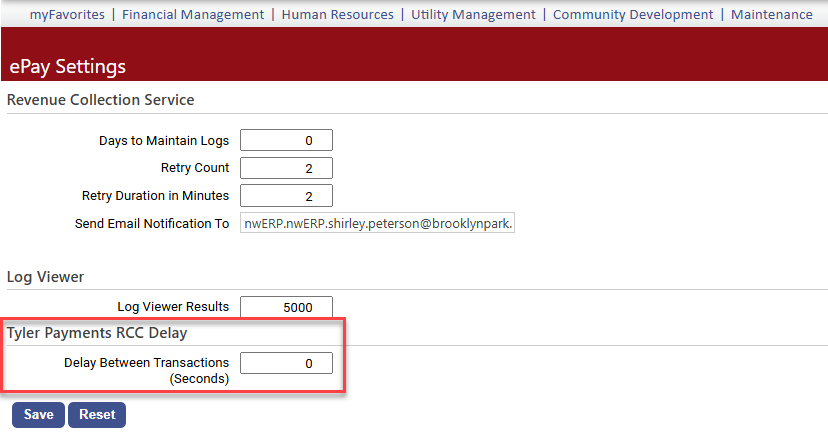This screenshot has height=434, width=828.
Task: Click the Tyler Payments RCC Delay heading
Action: tap(97, 332)
